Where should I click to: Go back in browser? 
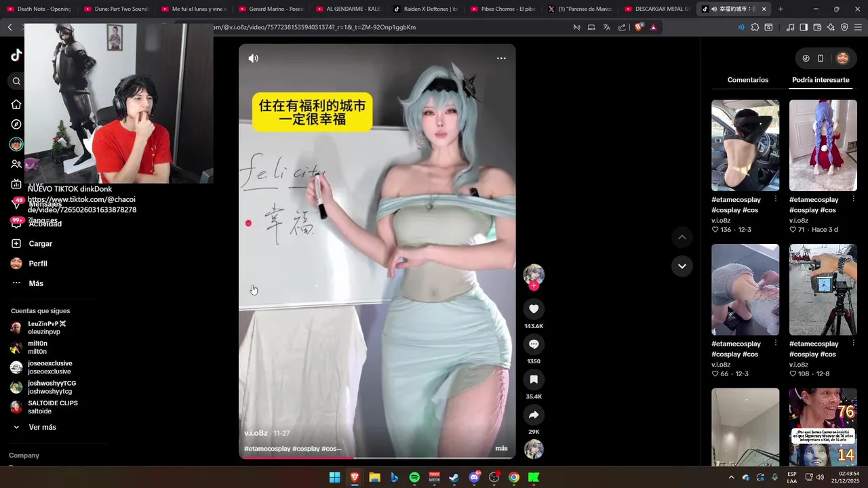click(x=9, y=27)
